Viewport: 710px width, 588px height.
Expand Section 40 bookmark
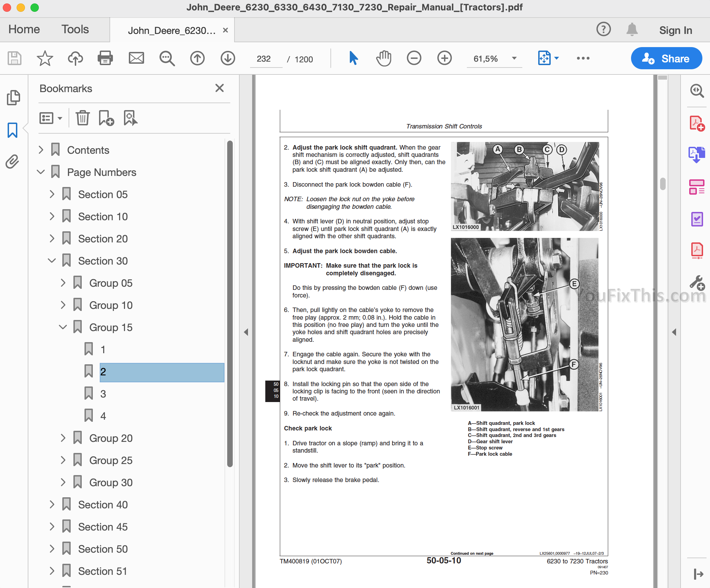point(52,505)
